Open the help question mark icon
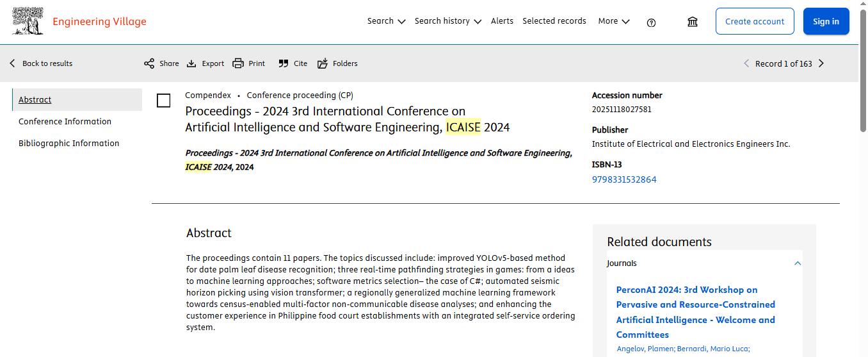 pos(651,22)
